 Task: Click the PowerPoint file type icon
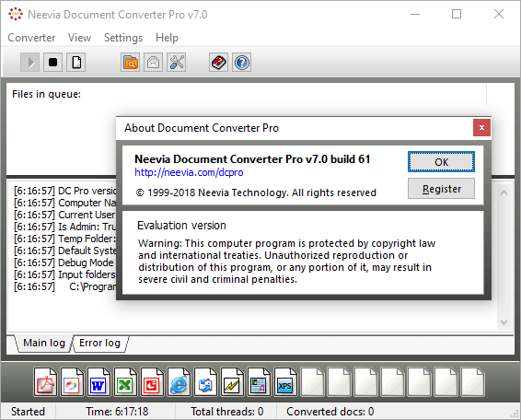tap(152, 381)
